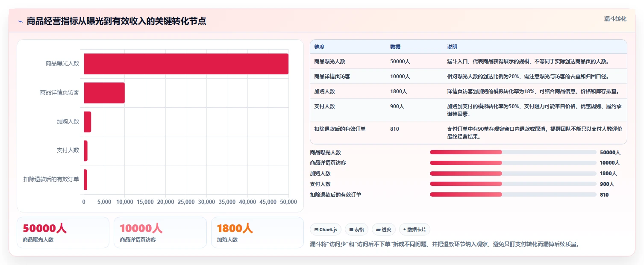Click the 810 value beside the progress bar
Image resolution: width=644 pixels, height=265 pixels.
(x=604, y=194)
